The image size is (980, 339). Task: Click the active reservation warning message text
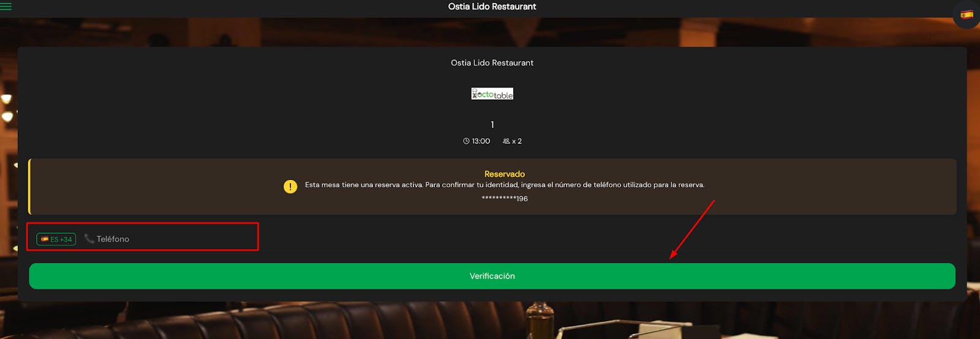pos(505,185)
